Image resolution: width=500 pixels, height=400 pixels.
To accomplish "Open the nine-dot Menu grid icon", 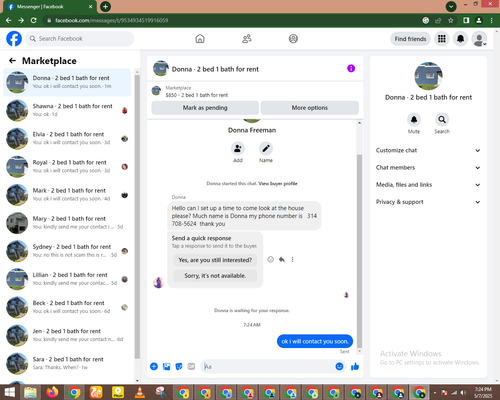I will [x=442, y=39].
